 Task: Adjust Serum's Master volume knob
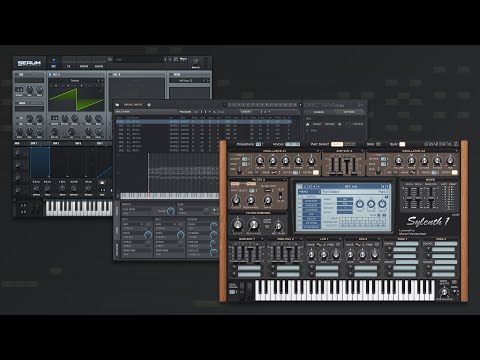click(x=195, y=62)
